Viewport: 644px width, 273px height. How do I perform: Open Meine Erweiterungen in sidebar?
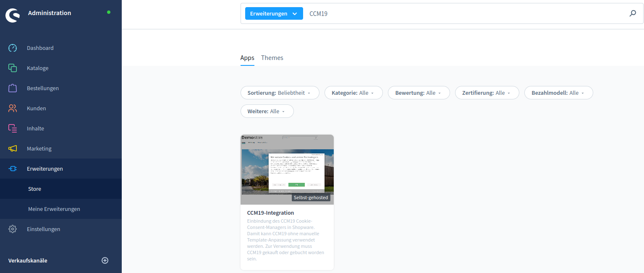(x=54, y=209)
